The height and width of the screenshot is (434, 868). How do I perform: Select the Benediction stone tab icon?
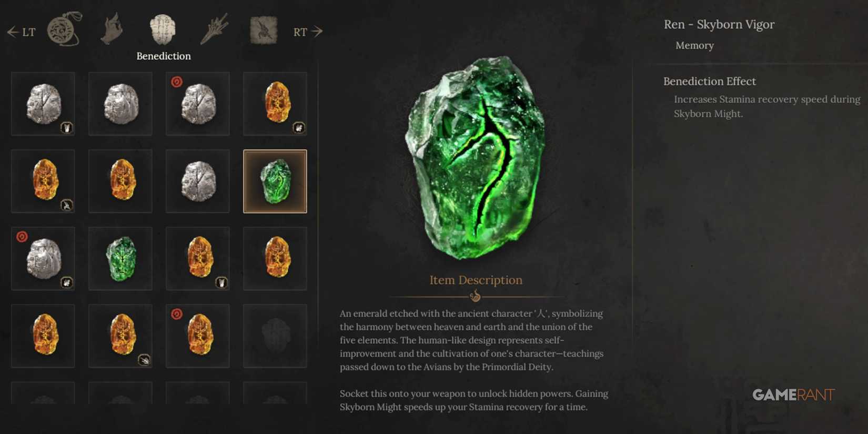[x=163, y=29]
